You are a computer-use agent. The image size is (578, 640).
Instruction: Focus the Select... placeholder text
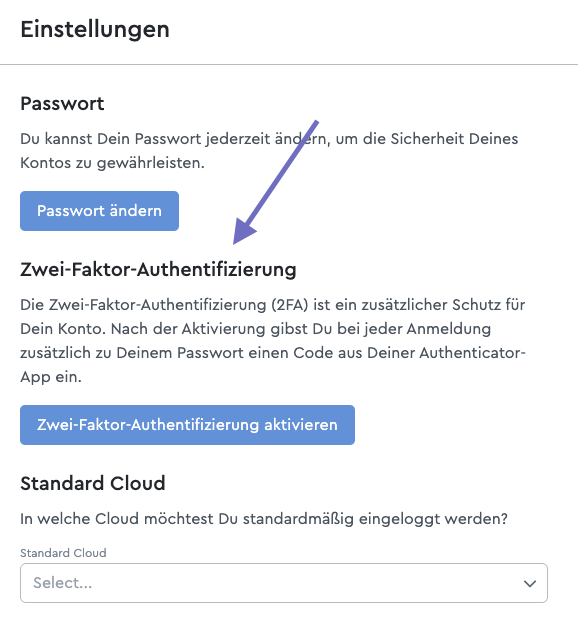62,583
